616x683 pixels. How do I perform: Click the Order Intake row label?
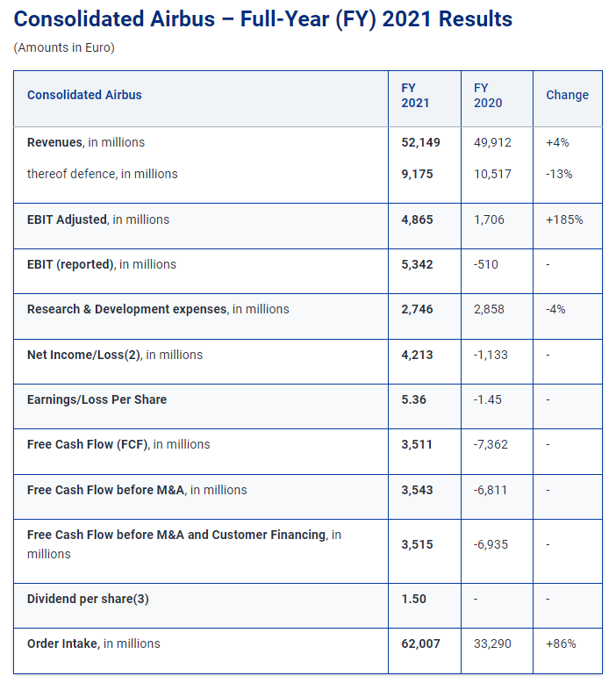[94, 643]
